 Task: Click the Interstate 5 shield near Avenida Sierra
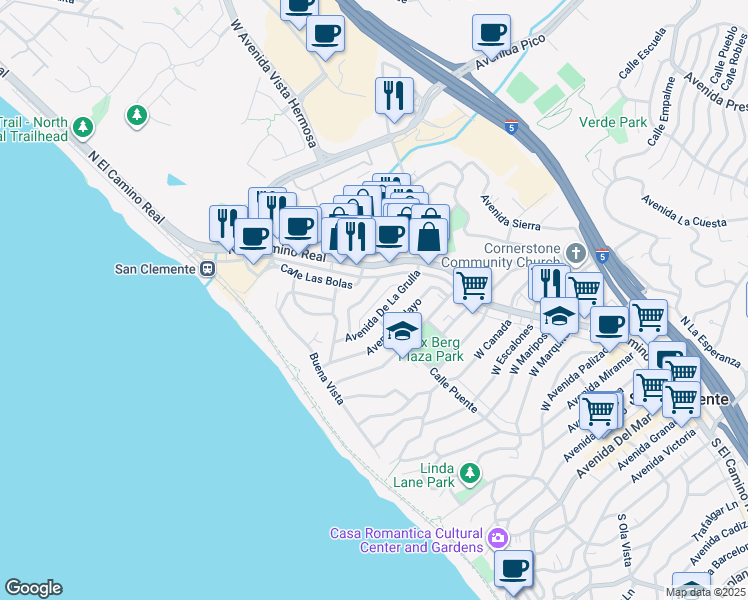pyautogui.click(x=512, y=127)
